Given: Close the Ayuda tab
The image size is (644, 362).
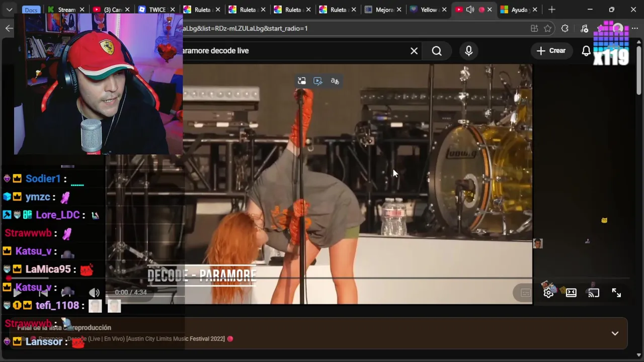Looking at the screenshot, I should click(x=535, y=10).
